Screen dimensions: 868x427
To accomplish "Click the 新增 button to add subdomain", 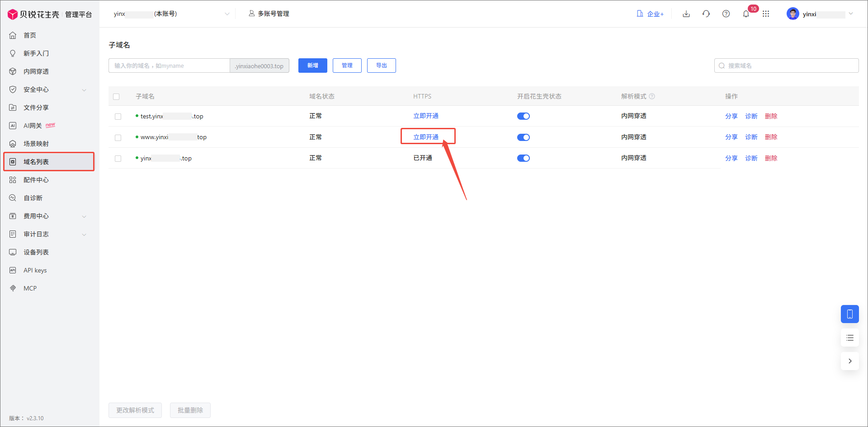I will [312, 65].
